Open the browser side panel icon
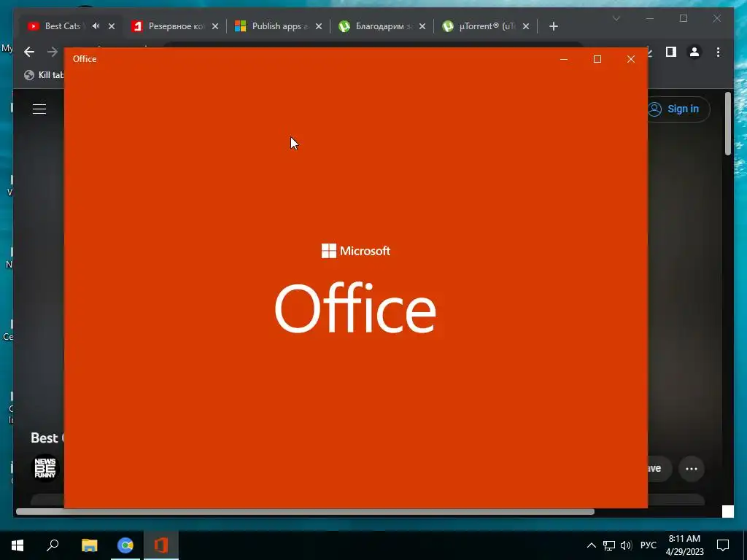Screen dimensions: 747x560 point(671,52)
